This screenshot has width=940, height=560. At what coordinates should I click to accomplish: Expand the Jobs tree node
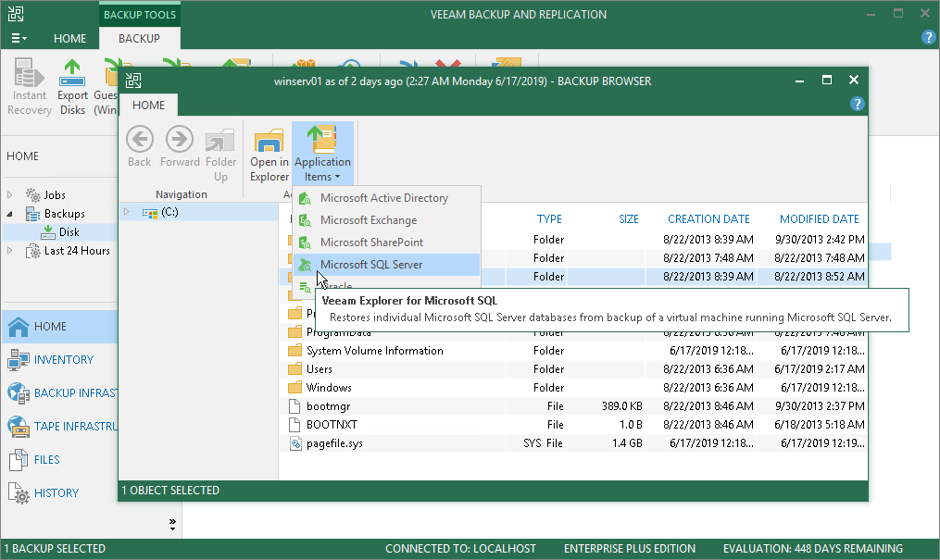11,195
